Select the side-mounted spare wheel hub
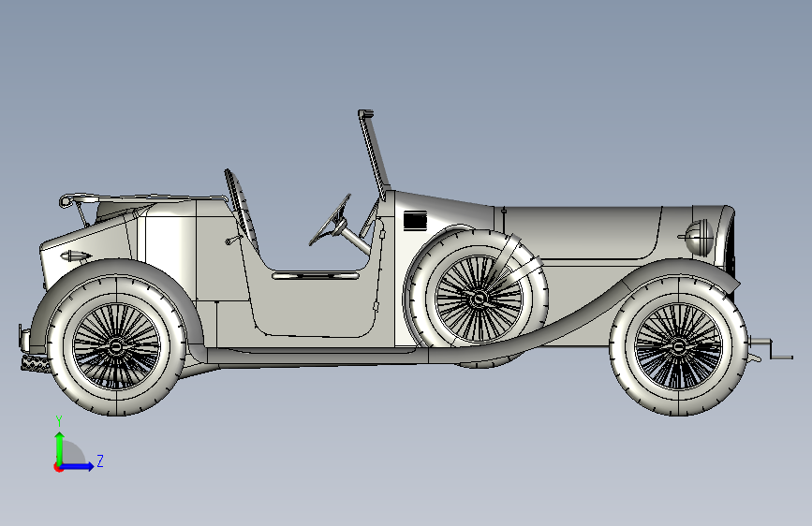The width and height of the screenshot is (812, 526). click(x=477, y=299)
